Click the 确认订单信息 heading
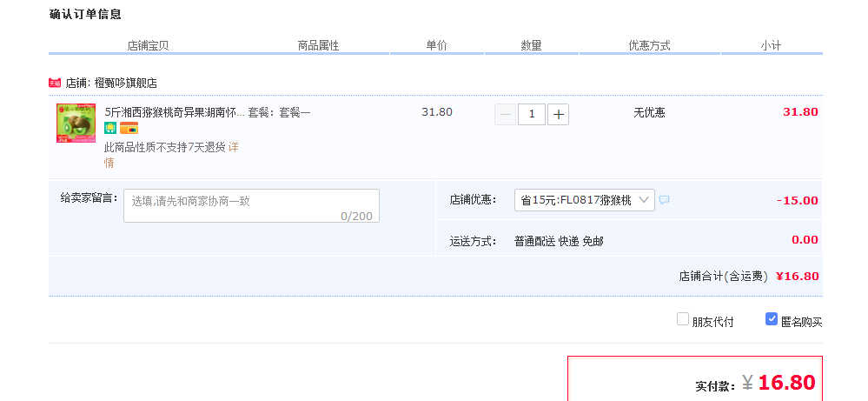The image size is (868, 401). [x=85, y=15]
